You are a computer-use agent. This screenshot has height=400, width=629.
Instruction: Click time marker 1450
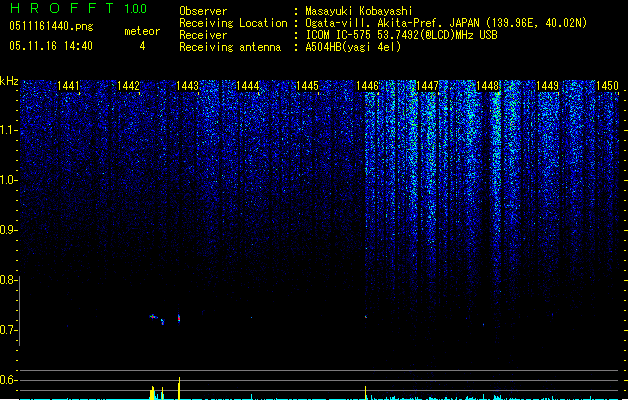pos(607,86)
